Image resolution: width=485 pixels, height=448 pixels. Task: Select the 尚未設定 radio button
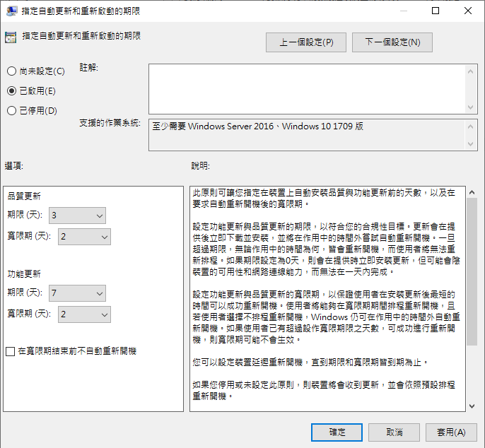point(11,71)
